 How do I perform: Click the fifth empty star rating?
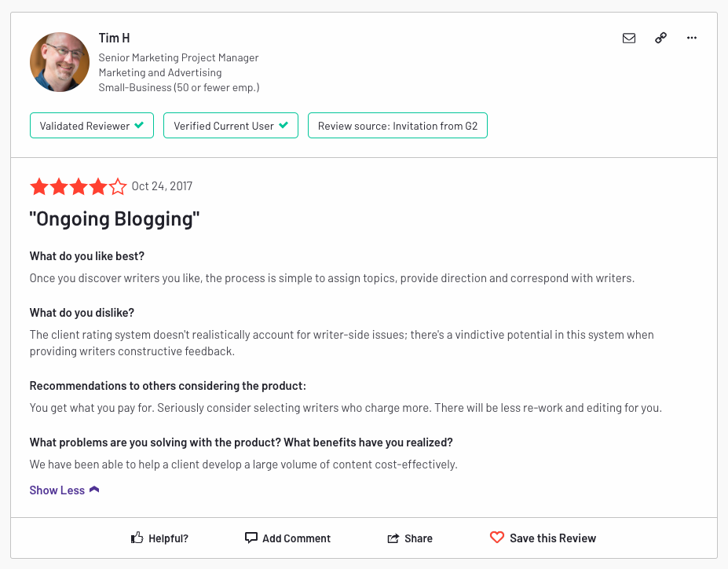pos(118,187)
